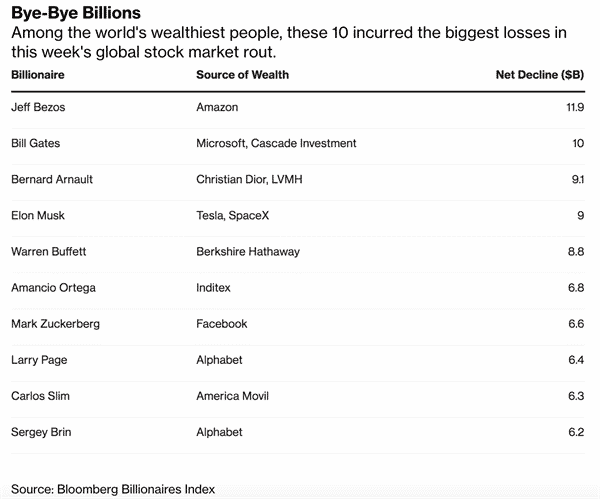Viewport: 600px width, 499px height.
Task: Click the Billionaire column header
Action: [x=38, y=75]
